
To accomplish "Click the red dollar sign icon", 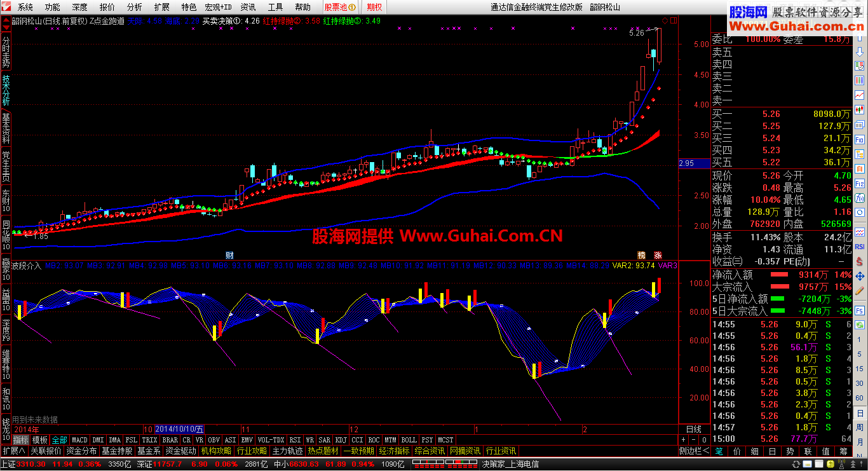I will 859,262.
